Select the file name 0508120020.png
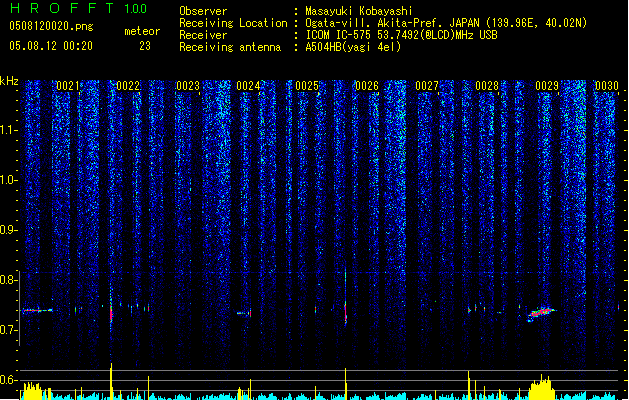Viewport: 629px width, 400px height. (x=51, y=26)
